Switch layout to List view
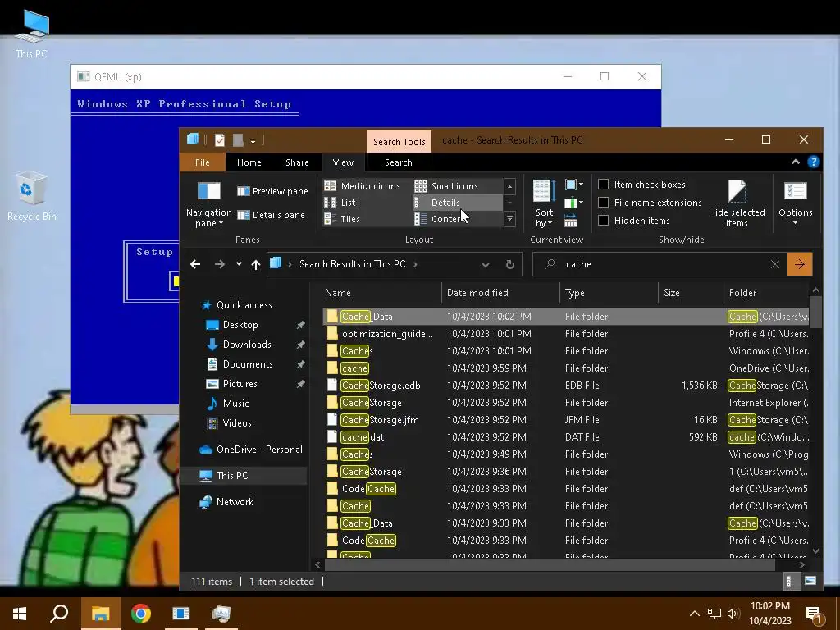 [x=340, y=203]
